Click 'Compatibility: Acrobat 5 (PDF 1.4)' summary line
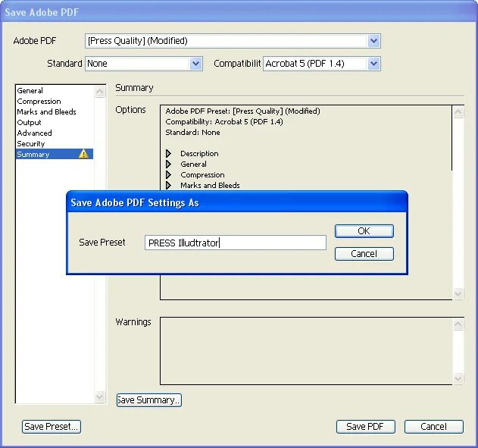 coord(224,122)
